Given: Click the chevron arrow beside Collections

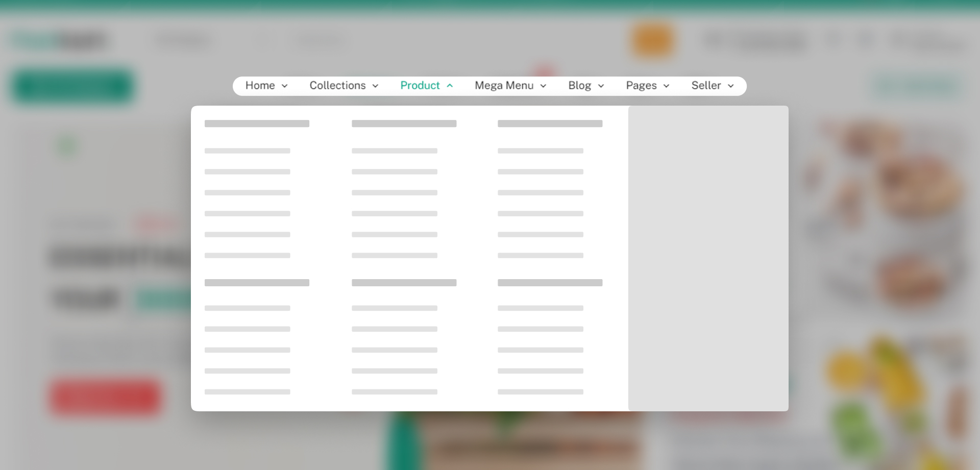Looking at the screenshot, I should 376,86.
